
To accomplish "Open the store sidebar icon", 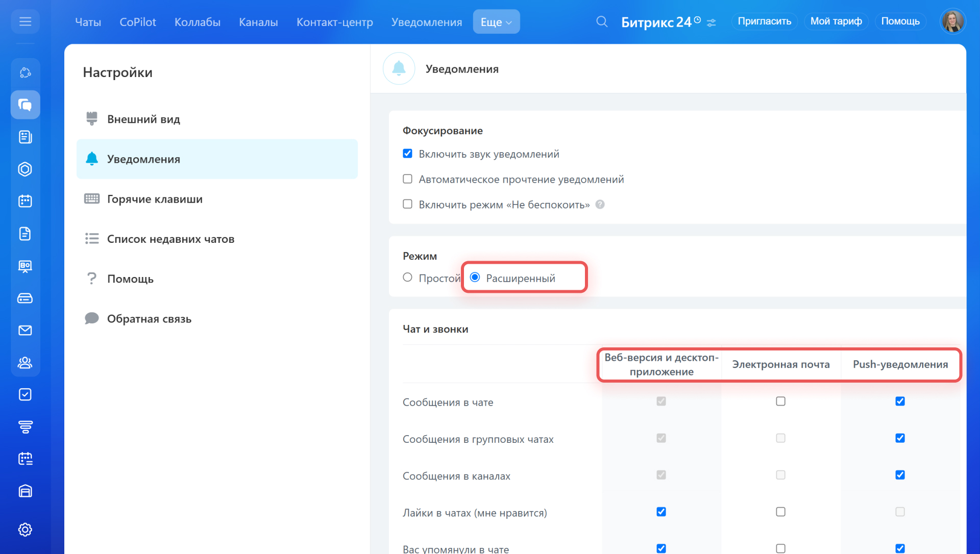I will click(x=25, y=491).
